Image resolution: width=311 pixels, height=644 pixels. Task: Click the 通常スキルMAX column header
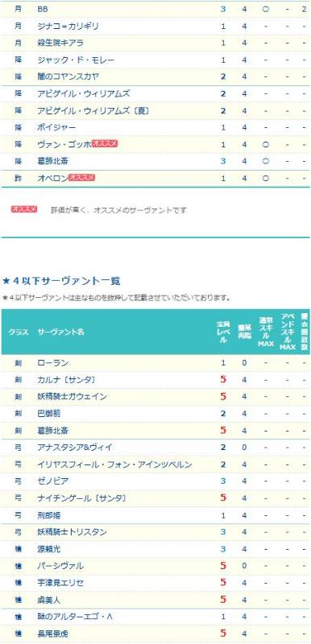click(266, 332)
